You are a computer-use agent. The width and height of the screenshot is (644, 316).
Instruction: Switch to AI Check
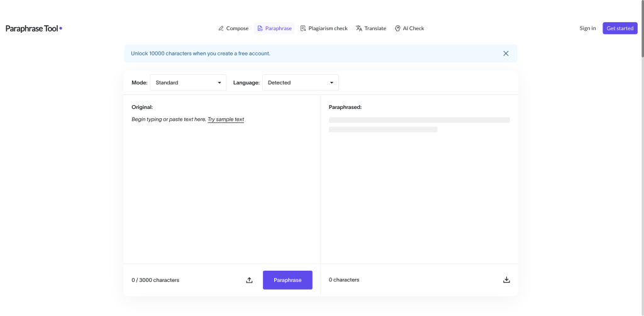pos(409,28)
